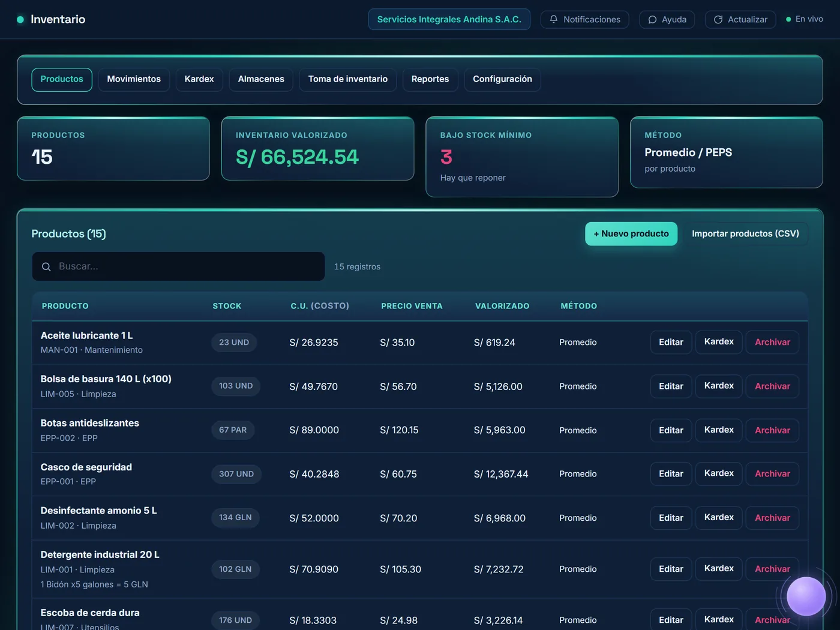The image size is (840, 630).
Task: Open Kardex for Desinfectante amonio 5 L
Action: tap(719, 518)
